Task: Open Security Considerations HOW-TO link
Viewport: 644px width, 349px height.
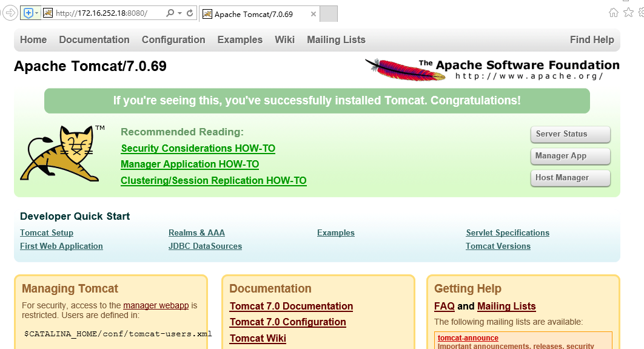Action: click(x=198, y=148)
